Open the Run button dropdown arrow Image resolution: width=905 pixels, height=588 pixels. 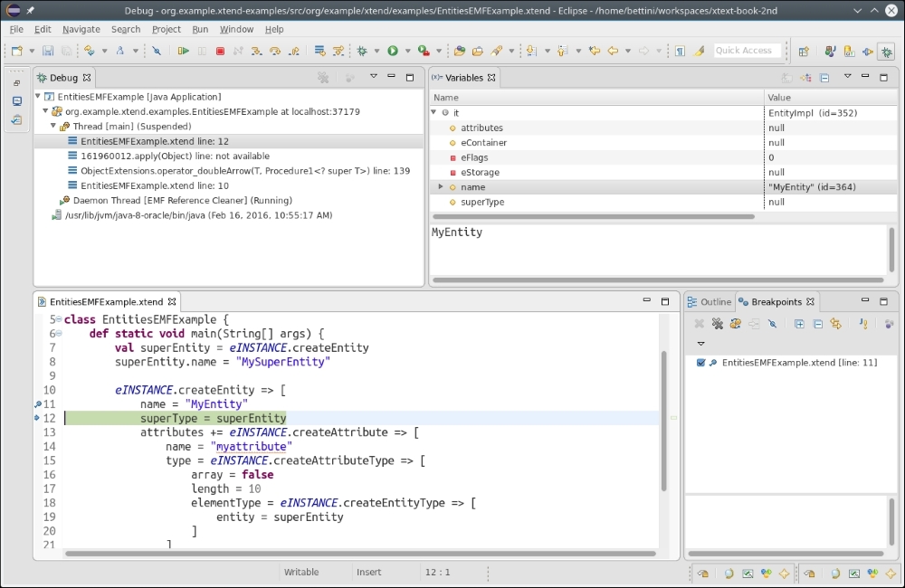pos(407,52)
